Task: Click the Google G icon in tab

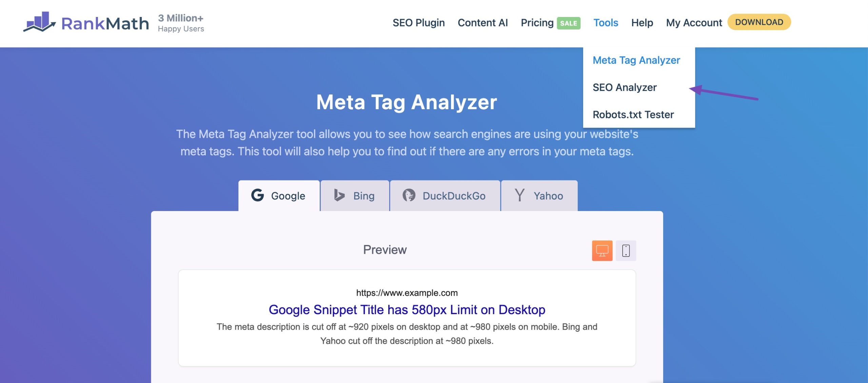Action: click(257, 195)
